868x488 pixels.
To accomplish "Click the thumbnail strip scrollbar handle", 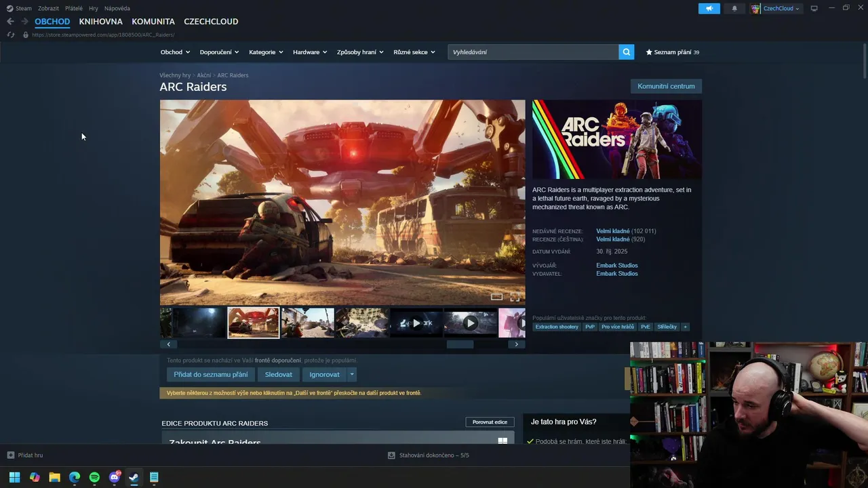I will [460, 344].
